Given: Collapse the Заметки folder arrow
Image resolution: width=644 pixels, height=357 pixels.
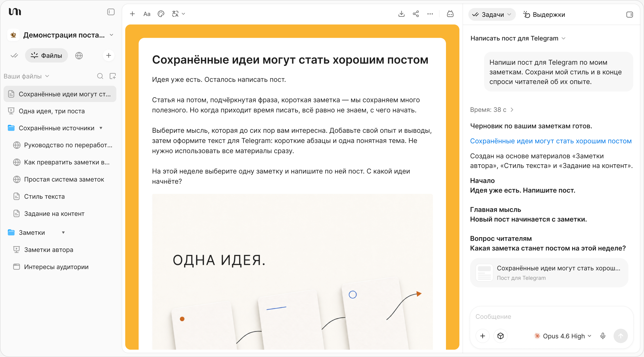Looking at the screenshot, I should (x=63, y=232).
